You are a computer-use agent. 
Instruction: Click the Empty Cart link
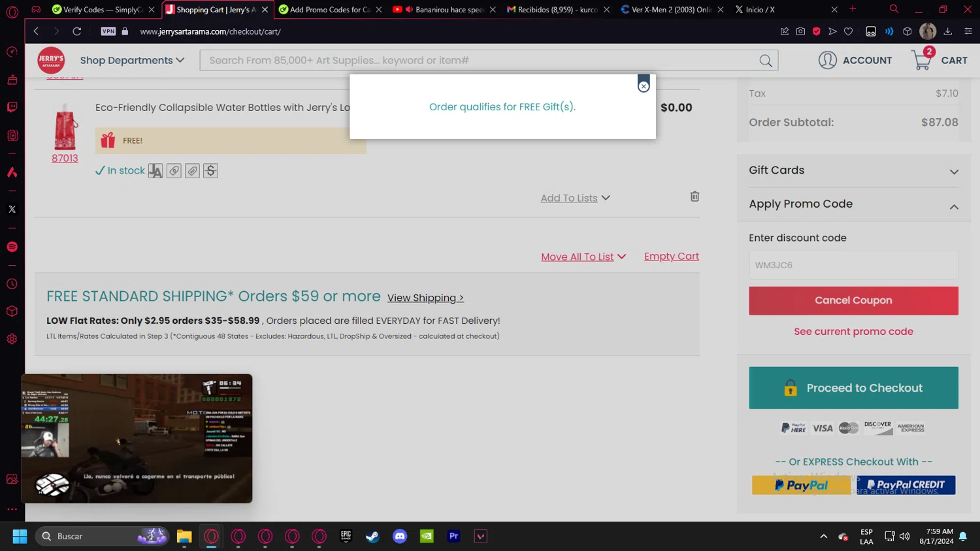point(672,256)
